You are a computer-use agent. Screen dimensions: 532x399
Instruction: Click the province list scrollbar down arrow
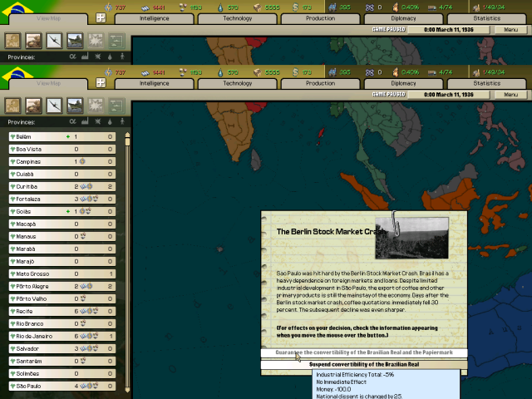[x=127, y=390]
